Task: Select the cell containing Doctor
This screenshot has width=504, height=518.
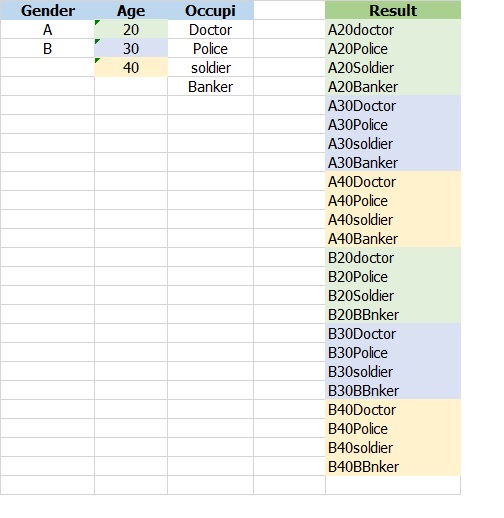Action: coord(210,29)
